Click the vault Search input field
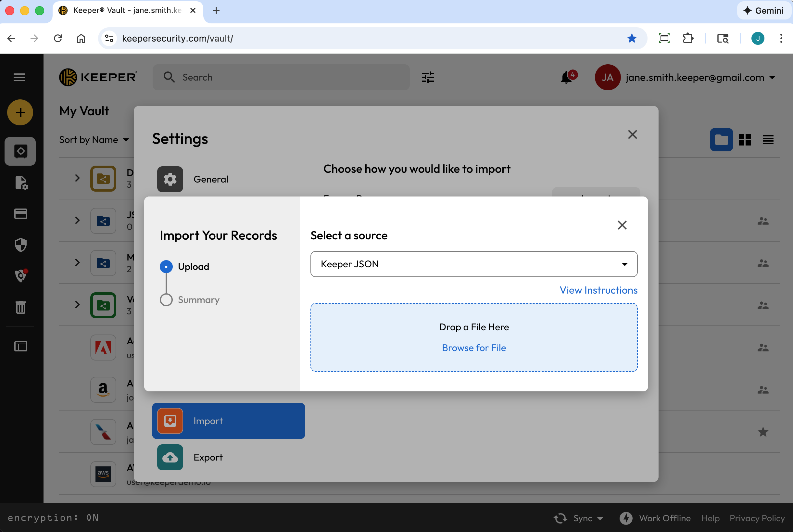The width and height of the screenshot is (793, 532). click(282, 77)
